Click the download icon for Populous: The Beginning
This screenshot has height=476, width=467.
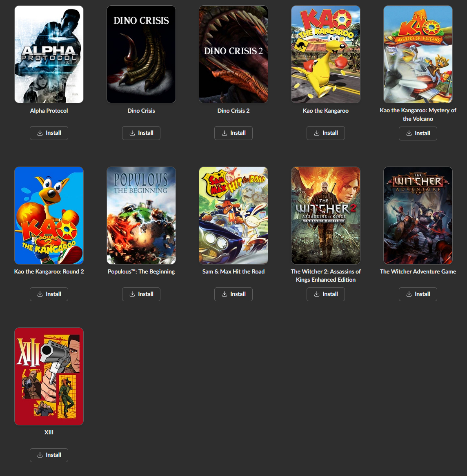point(132,294)
